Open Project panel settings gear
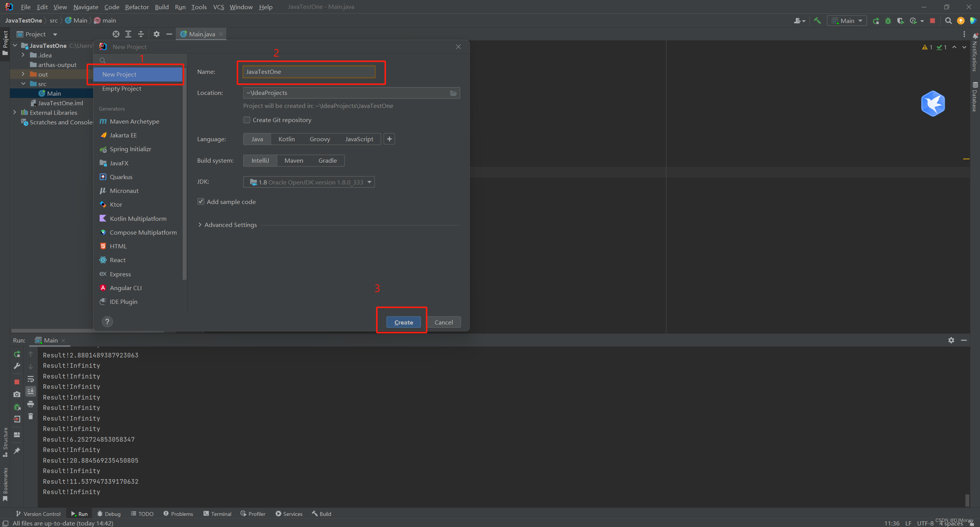 tap(156, 34)
